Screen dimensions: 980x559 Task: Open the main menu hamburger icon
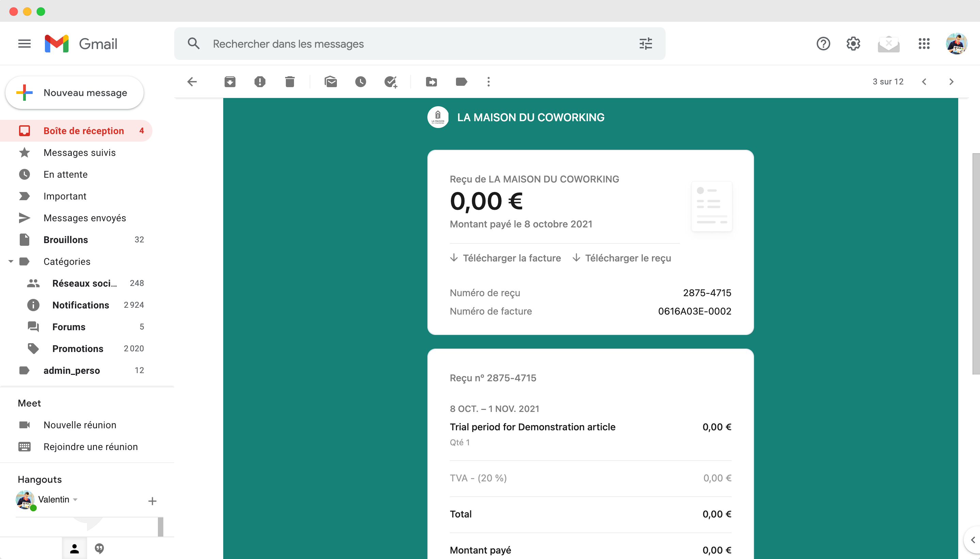[24, 44]
